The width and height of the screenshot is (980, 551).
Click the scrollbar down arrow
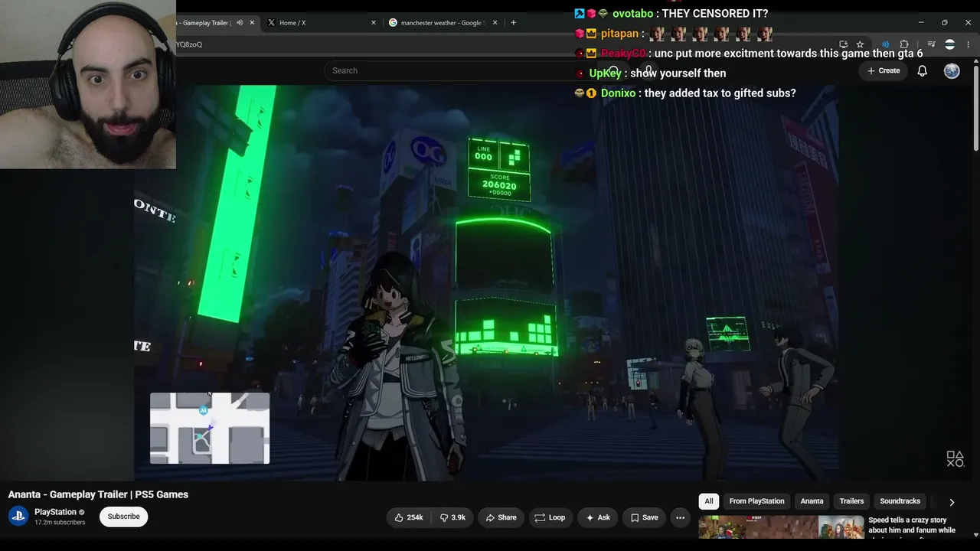pos(975,534)
